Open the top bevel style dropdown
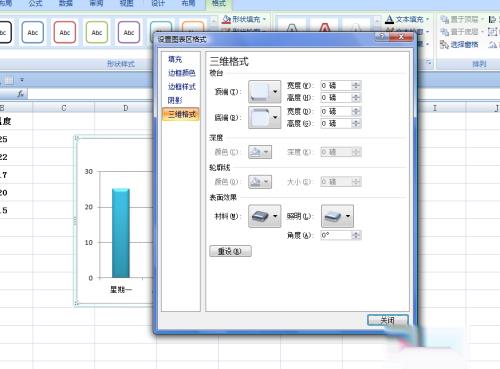This screenshot has width=500, height=369. pos(265,91)
